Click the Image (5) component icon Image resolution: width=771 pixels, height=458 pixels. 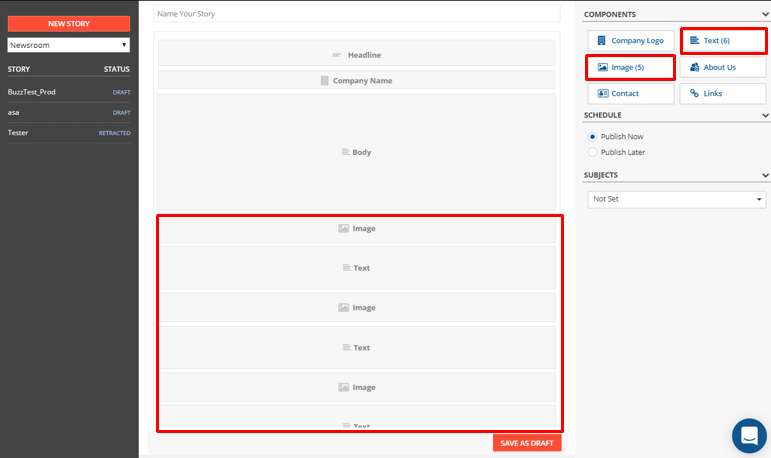pyautogui.click(x=602, y=67)
